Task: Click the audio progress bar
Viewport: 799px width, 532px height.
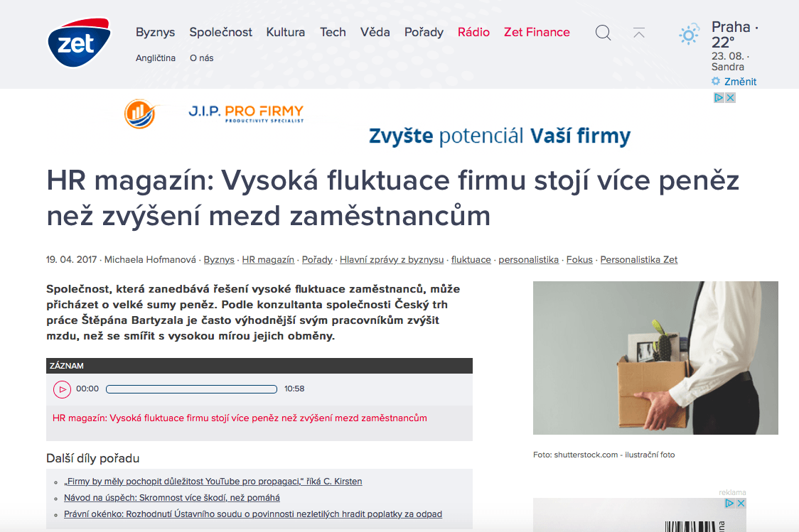Action: pos(192,389)
